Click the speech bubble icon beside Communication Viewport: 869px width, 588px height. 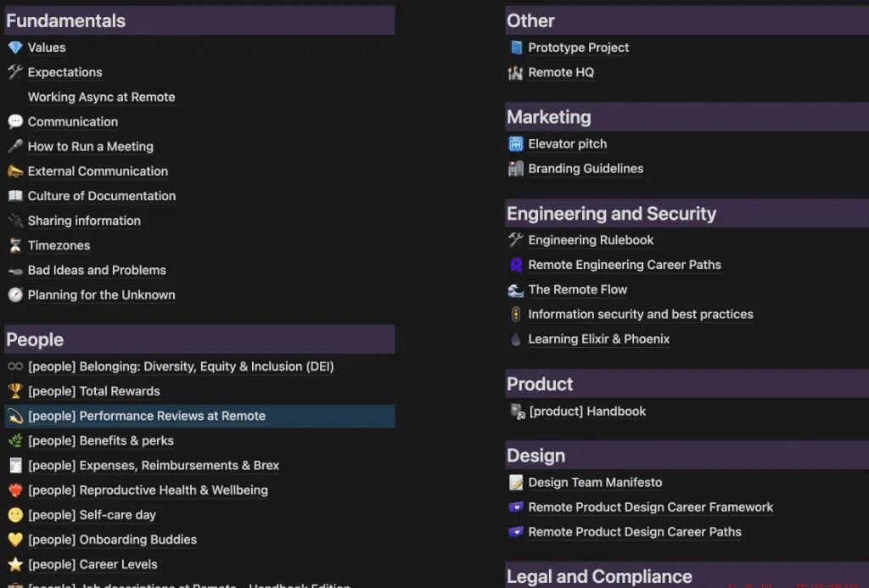pos(14,122)
